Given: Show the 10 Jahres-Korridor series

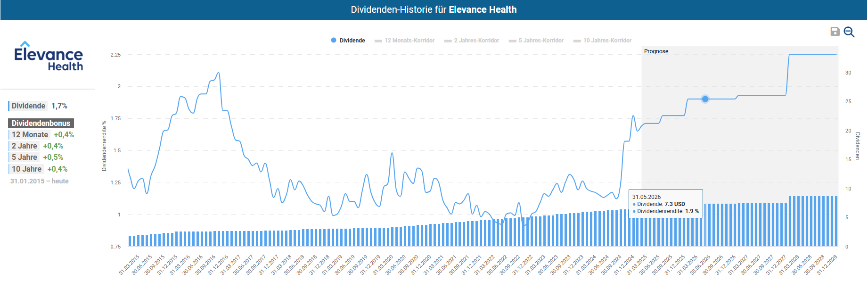Looking at the screenshot, I should pyautogui.click(x=602, y=41).
